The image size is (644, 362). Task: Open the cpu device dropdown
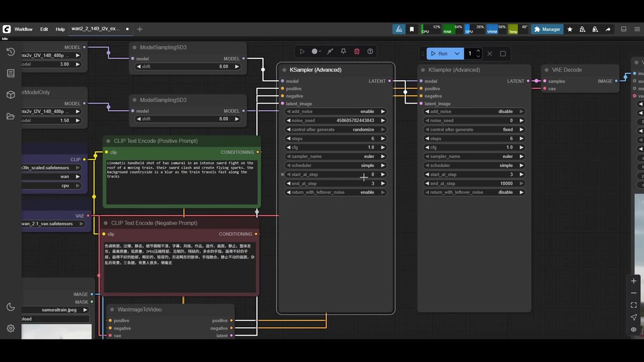pos(52,185)
